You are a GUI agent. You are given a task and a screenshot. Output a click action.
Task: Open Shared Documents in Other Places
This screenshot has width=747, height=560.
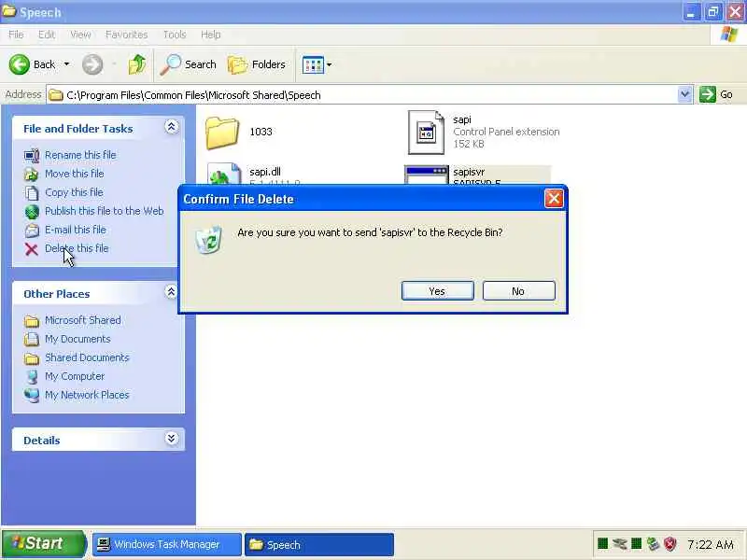coord(87,357)
